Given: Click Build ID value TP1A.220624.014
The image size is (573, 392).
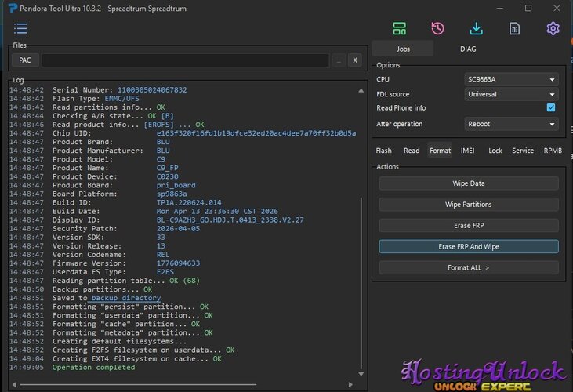Looking at the screenshot, I should coord(189,202).
